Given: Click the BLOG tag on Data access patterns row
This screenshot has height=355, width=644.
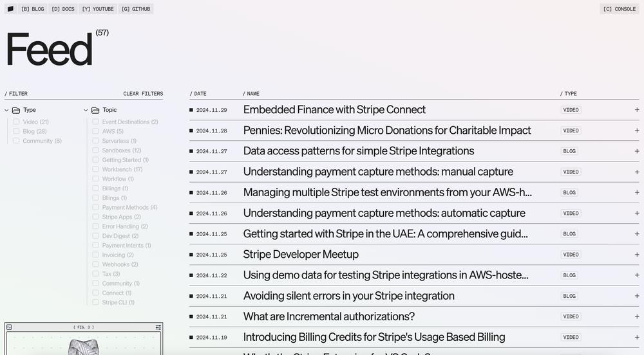Looking at the screenshot, I should [x=569, y=151].
